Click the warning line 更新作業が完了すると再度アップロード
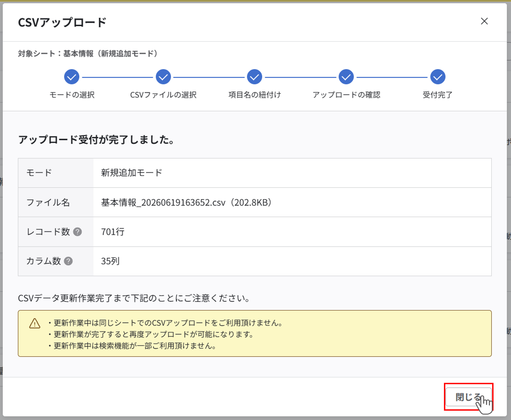This screenshot has height=420, width=511. click(x=151, y=334)
